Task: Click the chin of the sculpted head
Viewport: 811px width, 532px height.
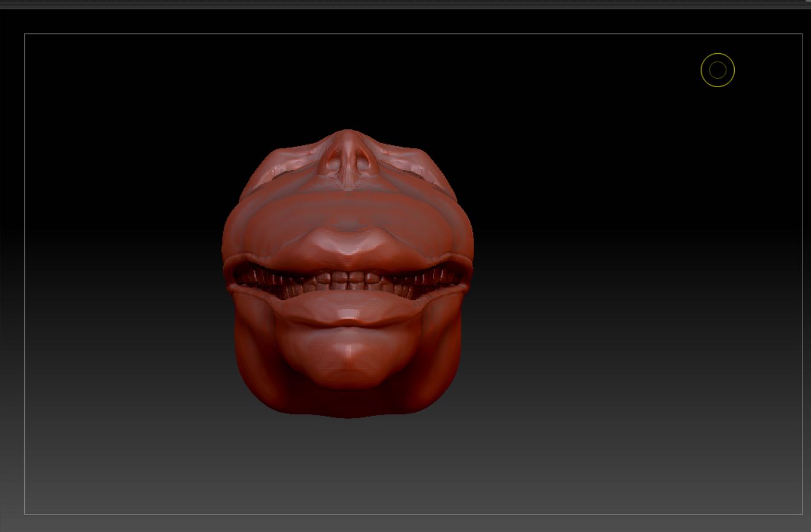Action: 347,357
